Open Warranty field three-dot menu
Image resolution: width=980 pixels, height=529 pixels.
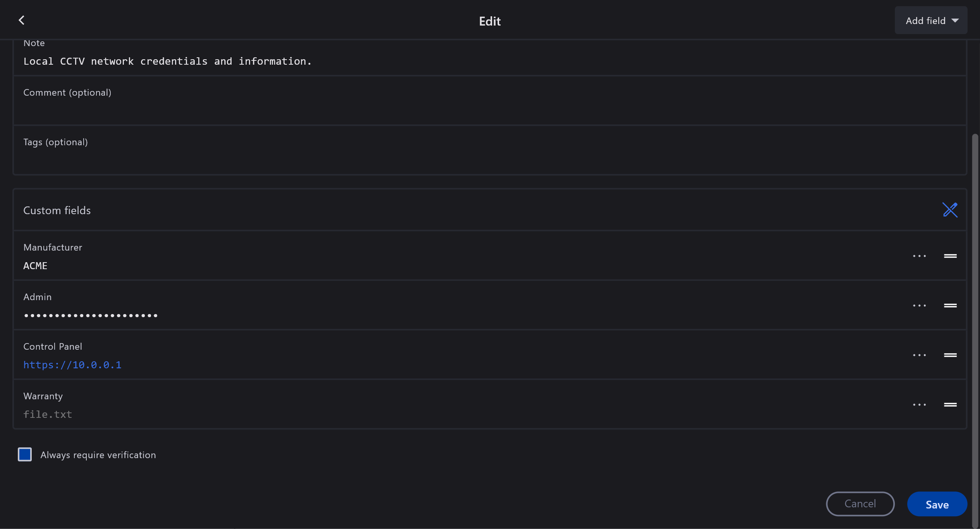coord(919,405)
